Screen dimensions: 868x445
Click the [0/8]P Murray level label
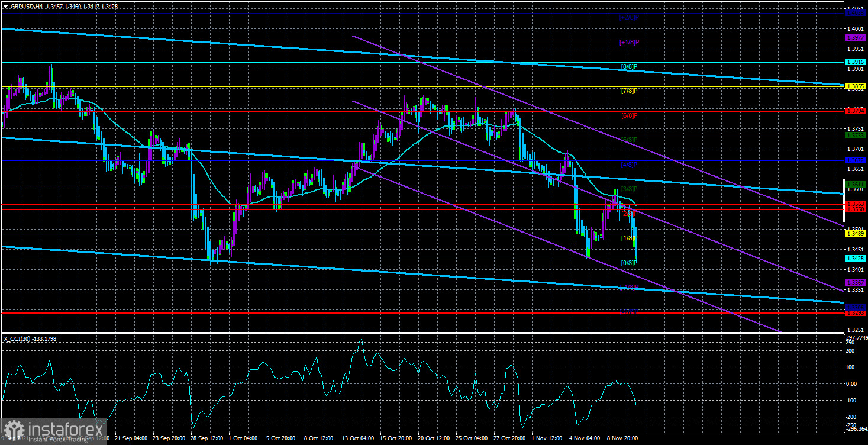coord(628,263)
